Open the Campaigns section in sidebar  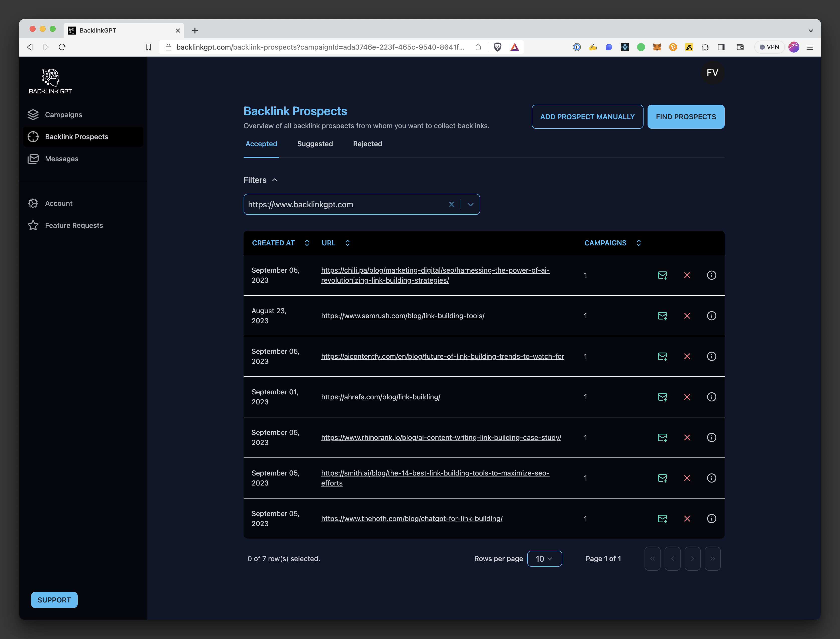click(63, 114)
